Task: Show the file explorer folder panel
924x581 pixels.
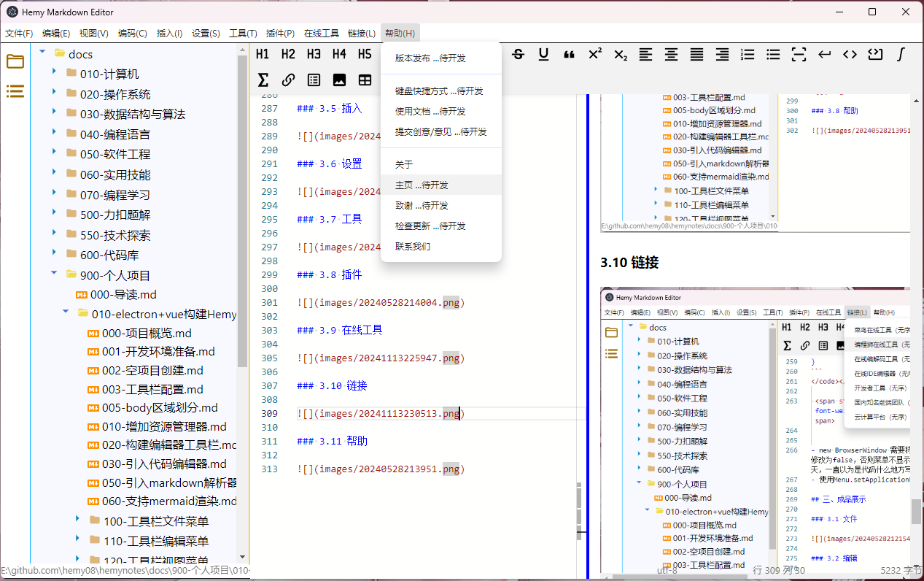Action: (15, 61)
